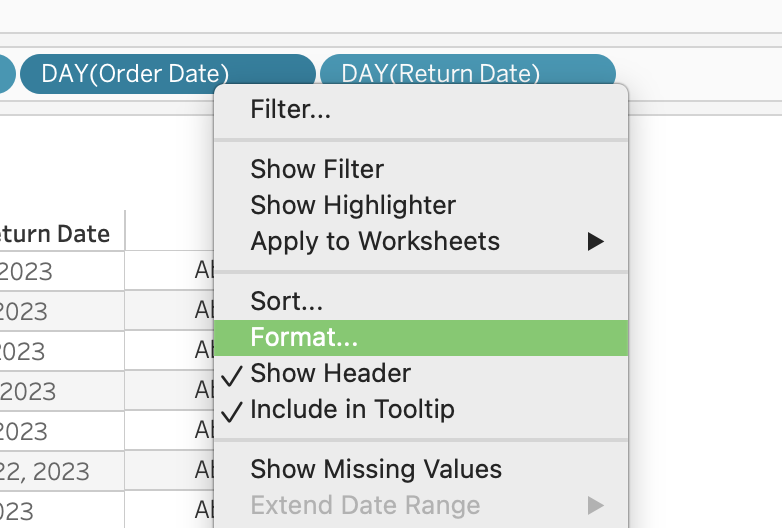Open the Filter... menu option
782x528 pixels.
pyautogui.click(x=290, y=109)
